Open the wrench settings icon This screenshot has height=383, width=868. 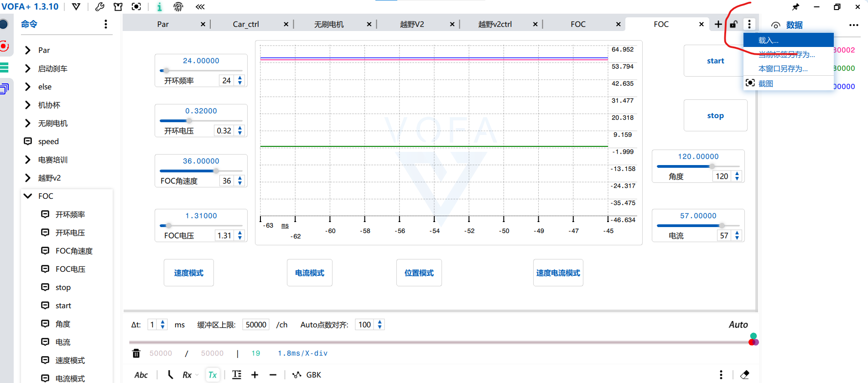coord(100,7)
